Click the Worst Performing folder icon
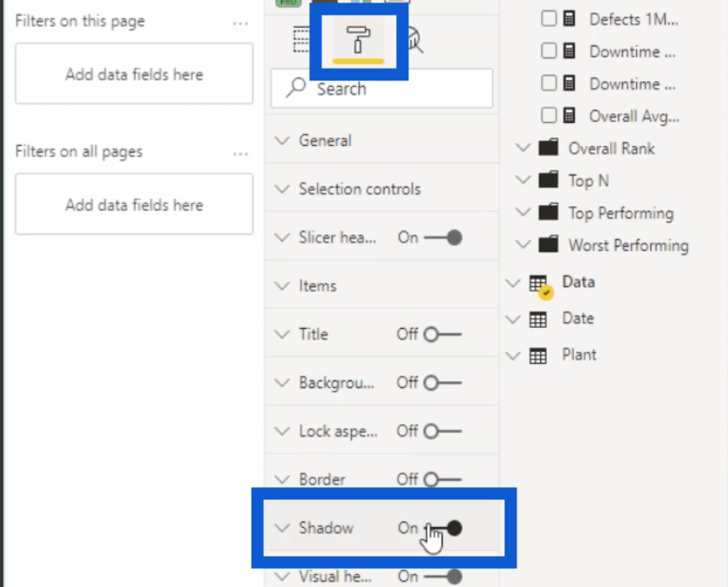Viewport: 728px width, 587px height. [548, 243]
